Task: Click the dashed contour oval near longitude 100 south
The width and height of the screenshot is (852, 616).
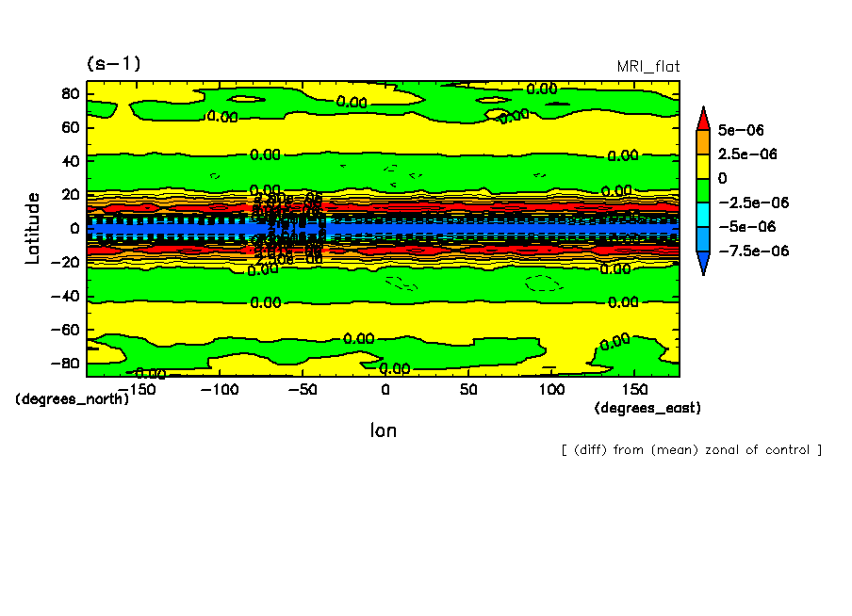Action: click(544, 283)
